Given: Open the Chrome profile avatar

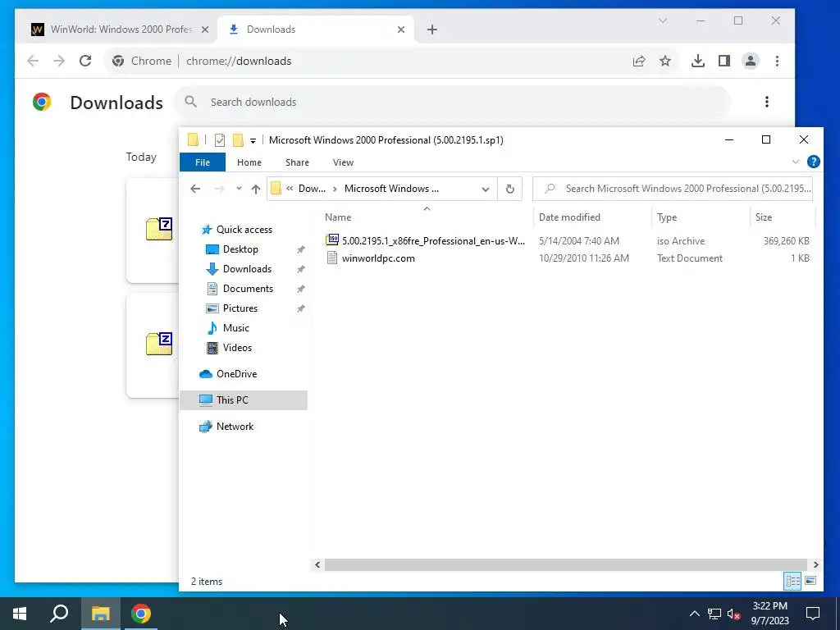Looking at the screenshot, I should (751, 61).
